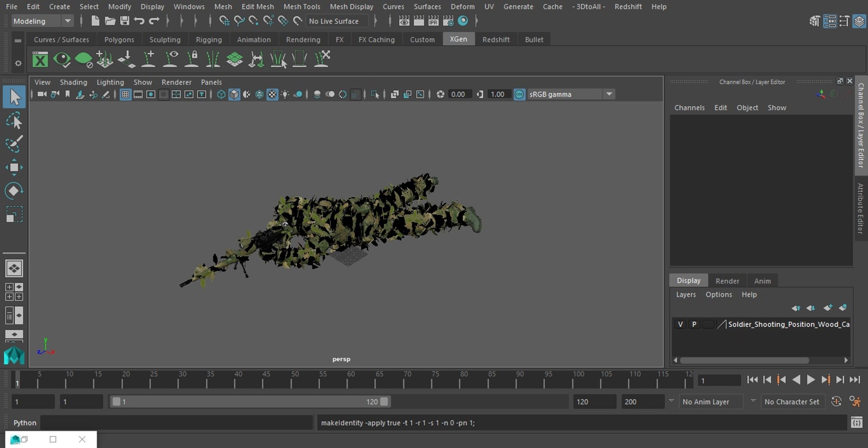Toggle layer visibility V box
The height and width of the screenshot is (448, 868).
(680, 324)
